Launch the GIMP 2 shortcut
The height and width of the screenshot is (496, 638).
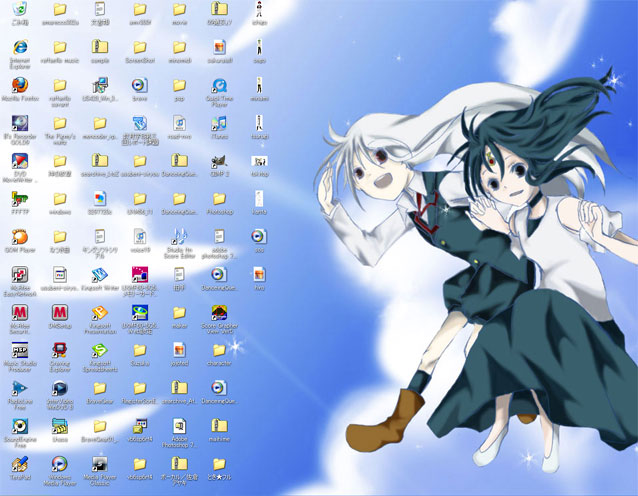click(219, 161)
